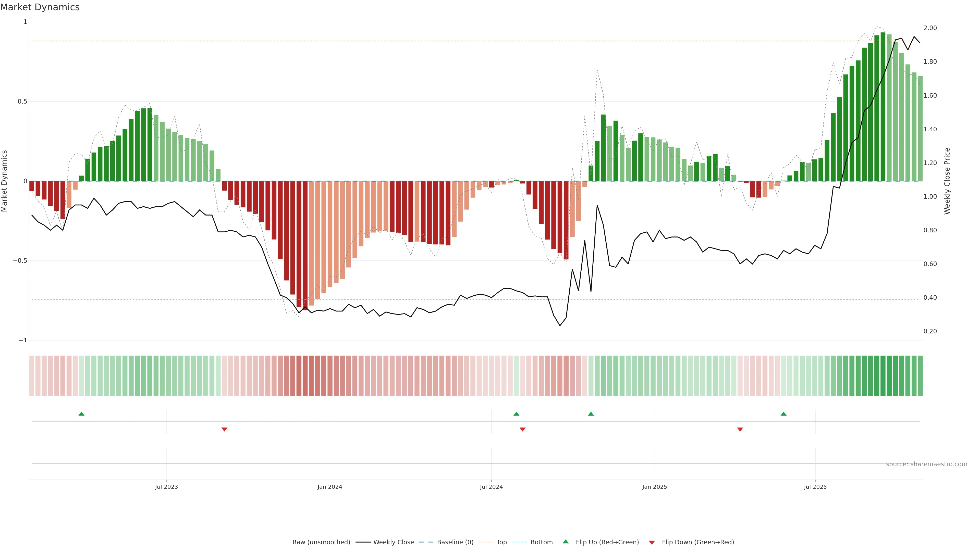Click the Market Dynamics chart title
Screen dimensions: 980x551
pyautogui.click(x=40, y=7)
